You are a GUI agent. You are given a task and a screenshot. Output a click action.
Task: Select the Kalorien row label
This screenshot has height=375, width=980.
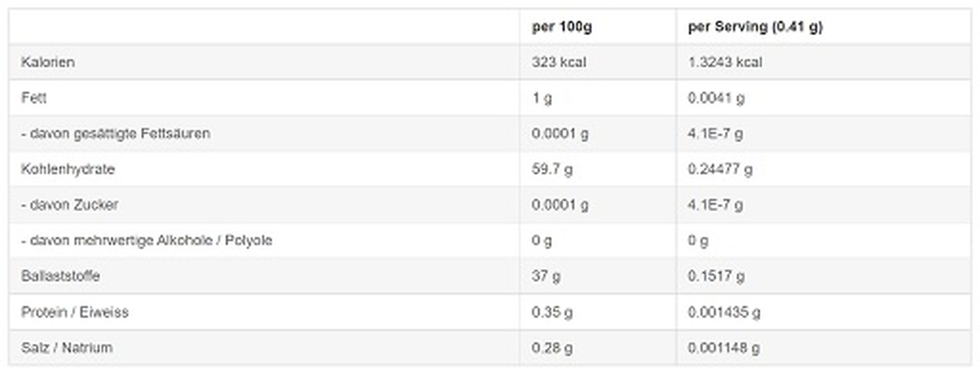coord(48,62)
